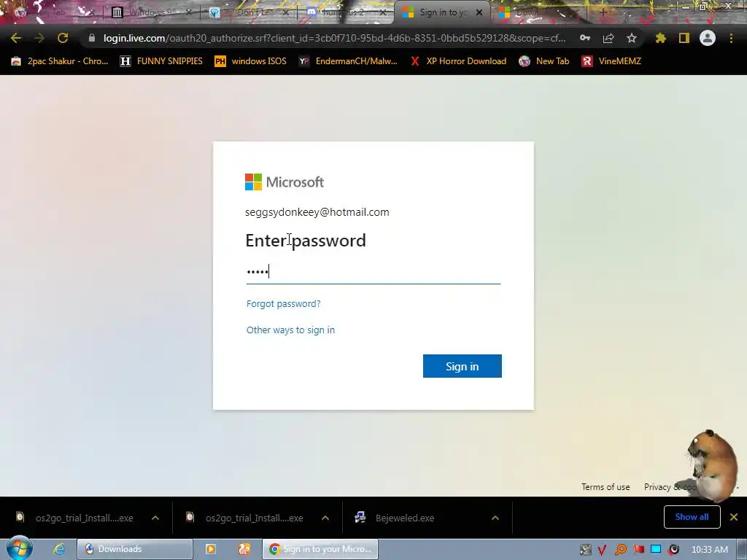This screenshot has width=747, height=560.
Task: Click the Microsoft logo
Action: 285,182
